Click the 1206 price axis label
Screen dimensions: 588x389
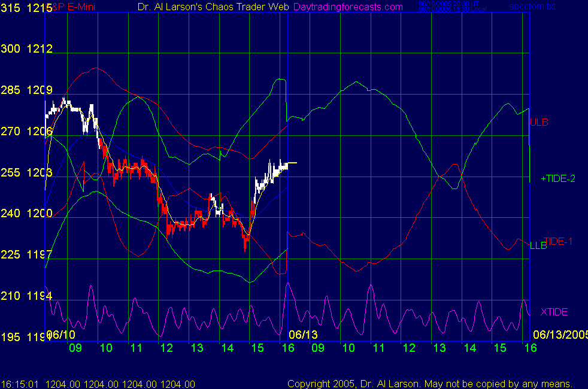40,131
